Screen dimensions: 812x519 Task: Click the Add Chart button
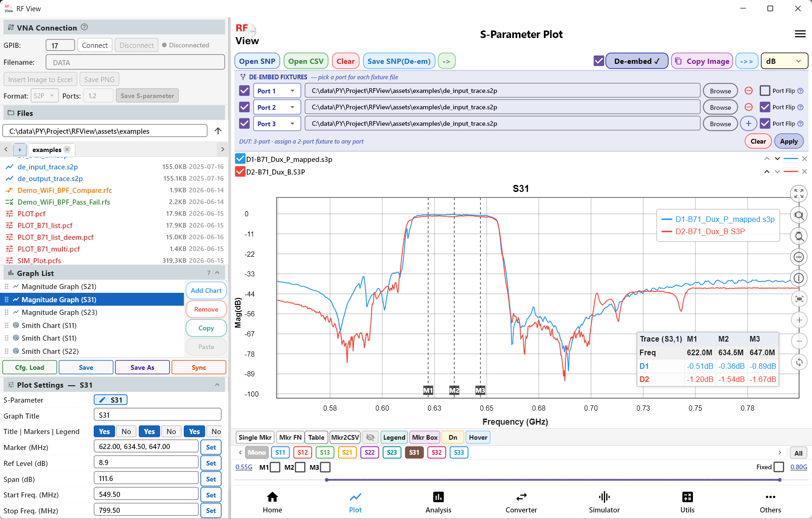click(x=206, y=290)
